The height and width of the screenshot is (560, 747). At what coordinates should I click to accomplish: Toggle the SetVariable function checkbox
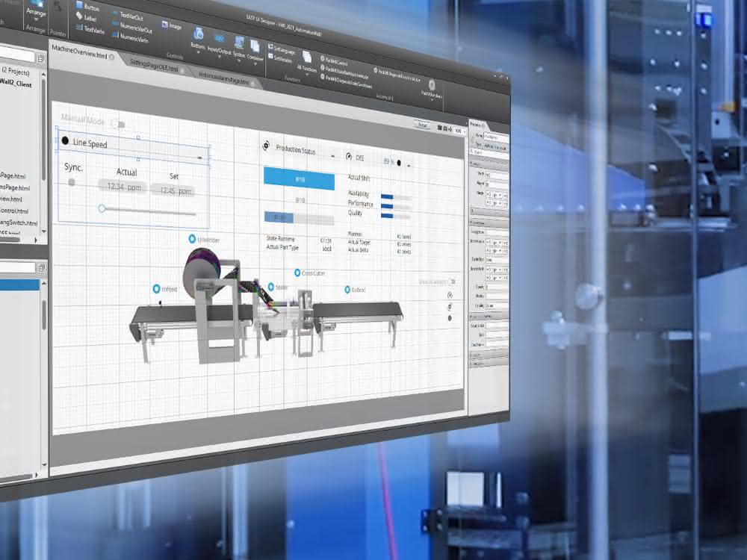click(270, 57)
